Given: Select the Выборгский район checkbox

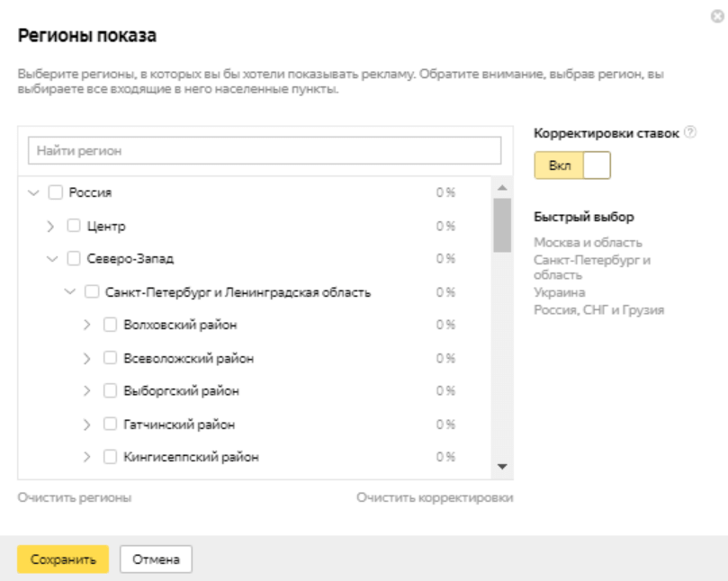Looking at the screenshot, I should tap(110, 391).
